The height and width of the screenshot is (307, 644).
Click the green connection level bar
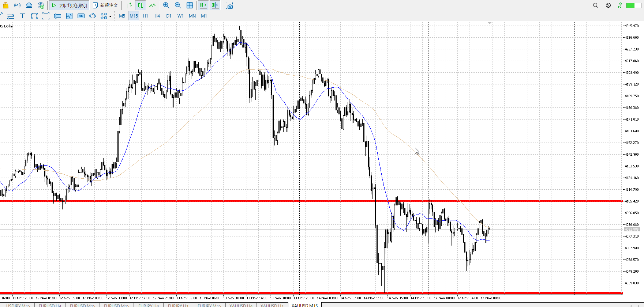631,5
